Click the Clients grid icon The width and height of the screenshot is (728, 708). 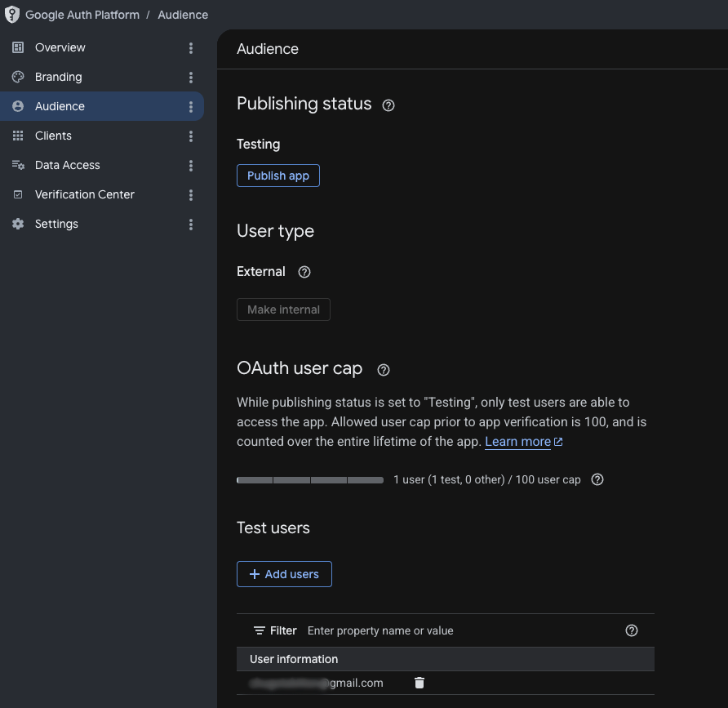[x=18, y=136]
